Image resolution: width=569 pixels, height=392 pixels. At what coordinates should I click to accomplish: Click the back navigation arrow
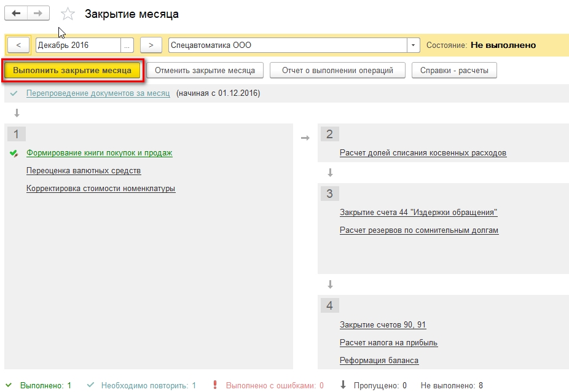click(x=17, y=13)
